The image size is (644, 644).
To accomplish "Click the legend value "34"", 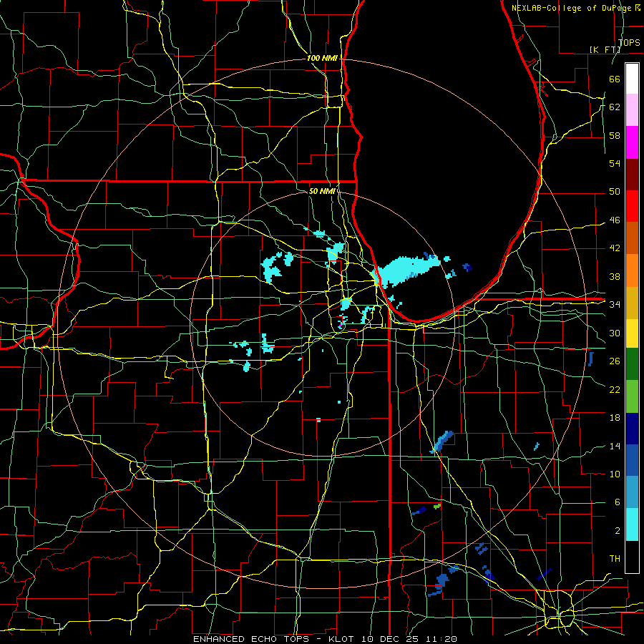I will (615, 305).
